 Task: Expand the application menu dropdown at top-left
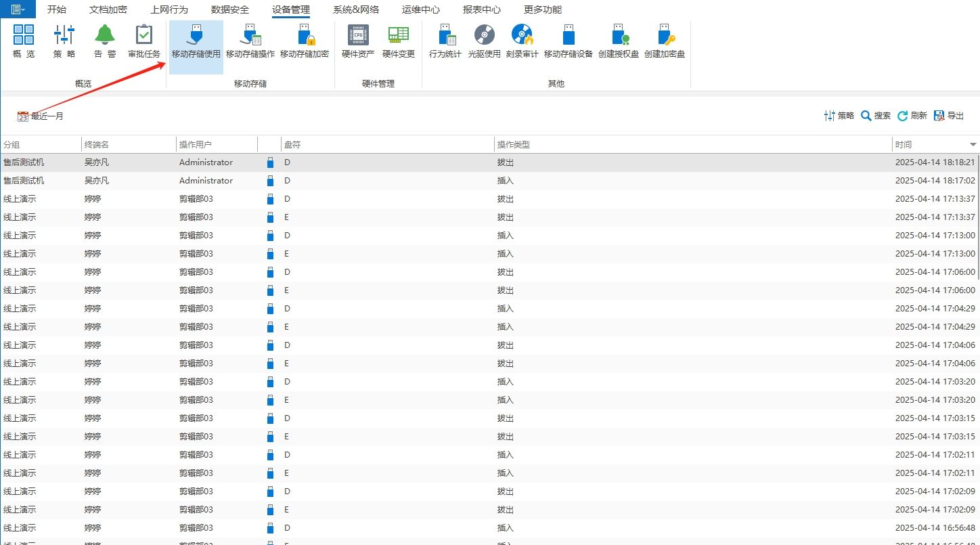[x=18, y=9]
